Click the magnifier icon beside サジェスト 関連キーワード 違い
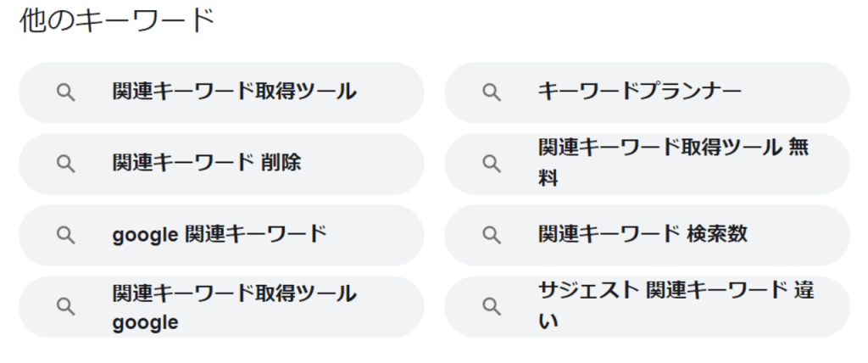868x363 pixels. click(492, 306)
